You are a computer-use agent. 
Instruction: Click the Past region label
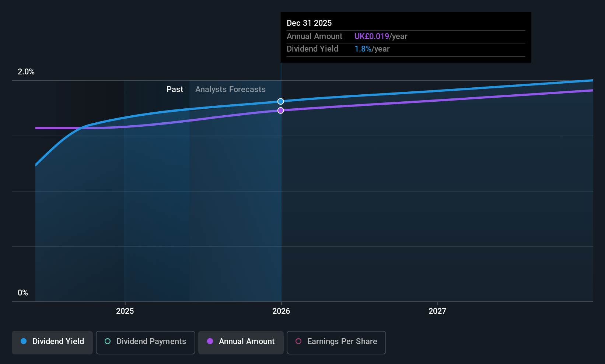[x=175, y=89]
